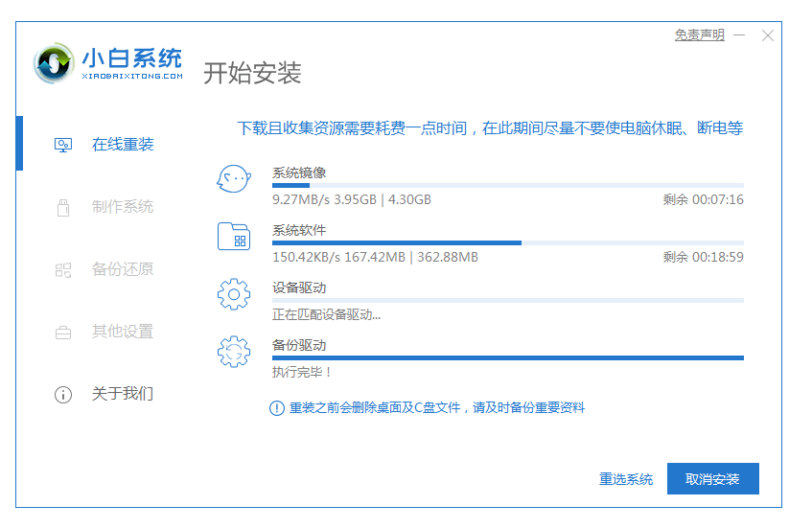Open the 在线重装 tab
Viewport: 812px width, 529px height.
click(123, 145)
